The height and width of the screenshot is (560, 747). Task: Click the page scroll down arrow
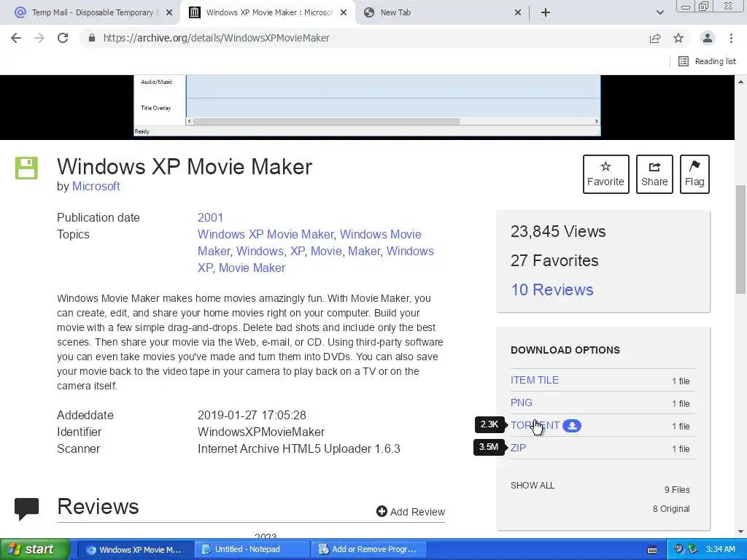740,532
